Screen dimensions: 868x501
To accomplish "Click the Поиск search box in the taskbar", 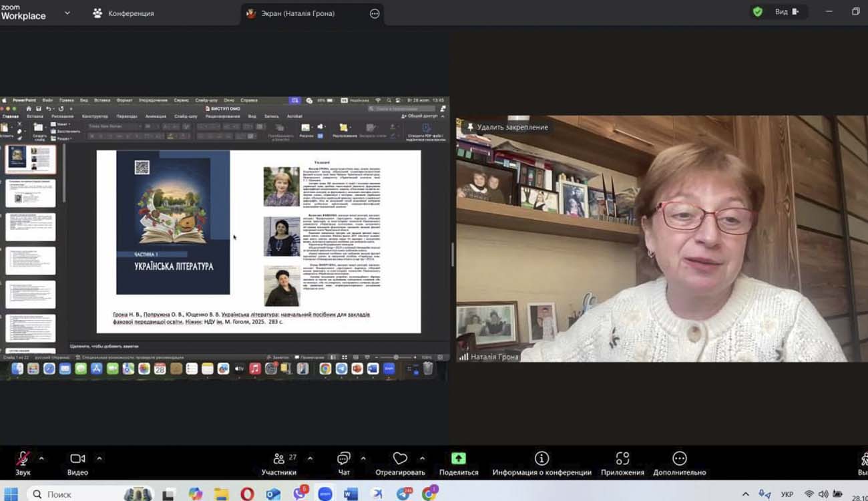I will pyautogui.click(x=59, y=494).
